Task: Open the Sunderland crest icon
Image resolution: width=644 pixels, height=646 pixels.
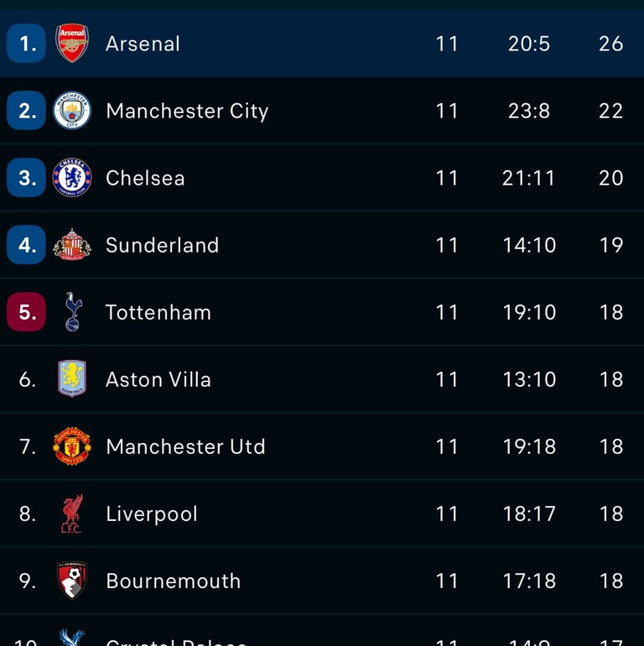Action: click(x=72, y=245)
